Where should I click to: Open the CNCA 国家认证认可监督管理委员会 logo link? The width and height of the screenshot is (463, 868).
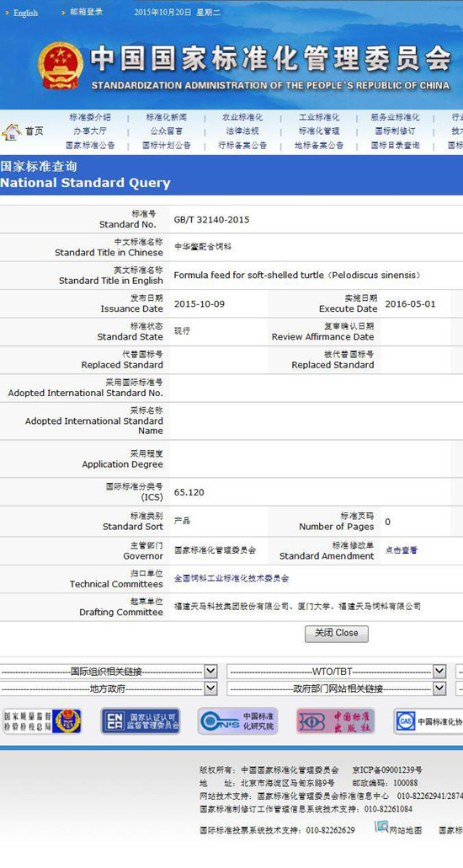(x=141, y=721)
